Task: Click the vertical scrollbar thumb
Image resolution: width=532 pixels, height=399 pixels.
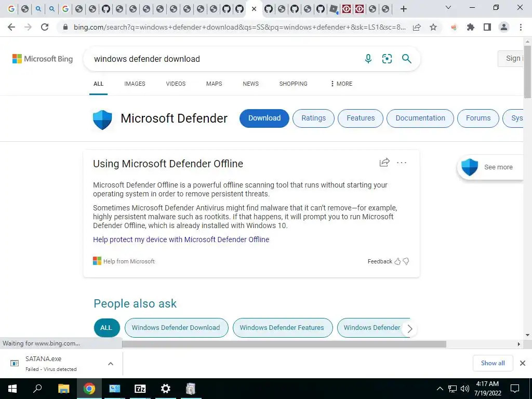Action: (x=527, y=72)
